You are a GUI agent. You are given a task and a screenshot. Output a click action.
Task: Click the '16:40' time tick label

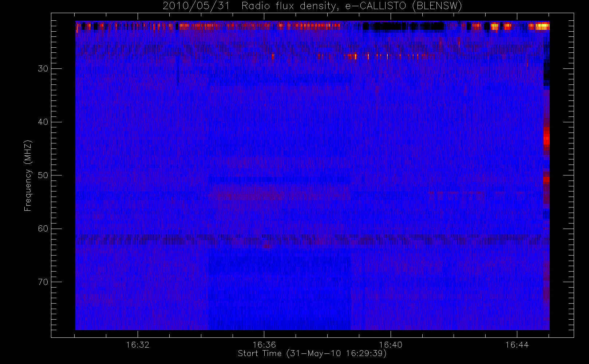tap(391, 345)
